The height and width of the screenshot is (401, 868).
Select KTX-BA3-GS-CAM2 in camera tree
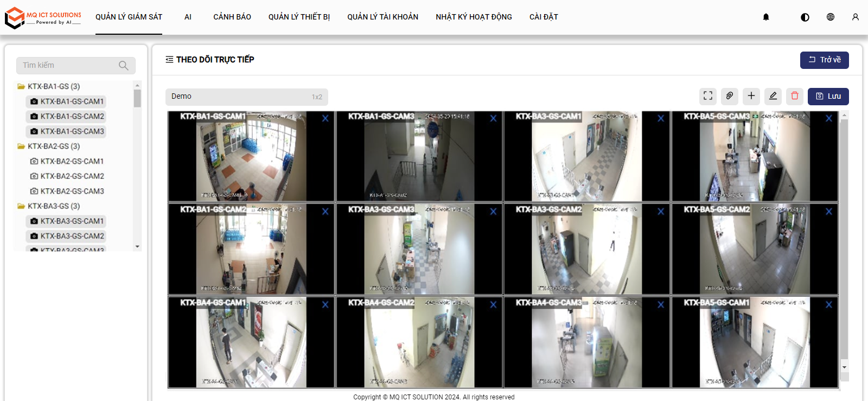click(x=66, y=236)
